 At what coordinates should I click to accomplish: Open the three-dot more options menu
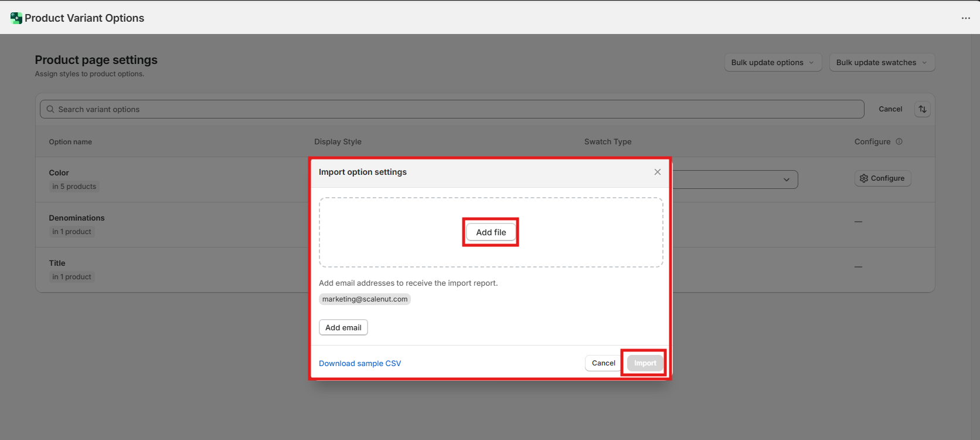(x=965, y=18)
